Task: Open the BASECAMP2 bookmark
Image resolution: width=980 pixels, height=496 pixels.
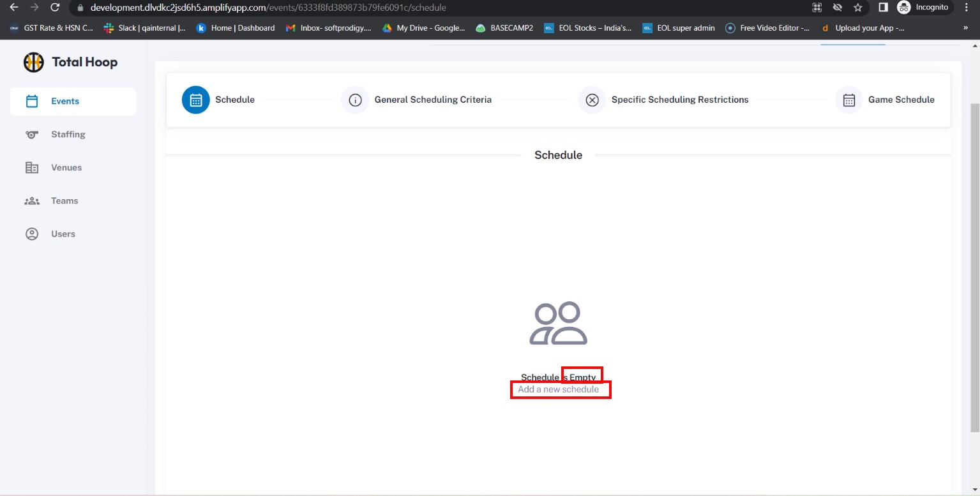Action: tap(504, 28)
